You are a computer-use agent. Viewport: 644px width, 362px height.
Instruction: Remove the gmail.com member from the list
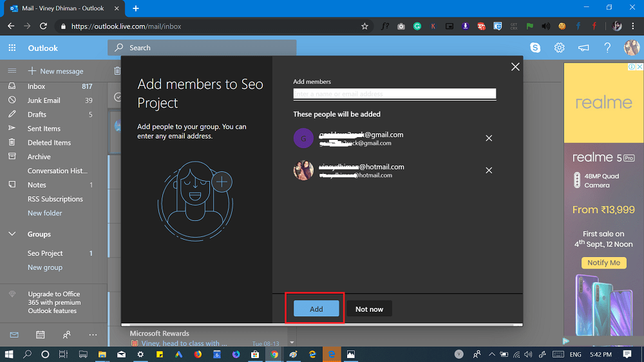[489, 138]
